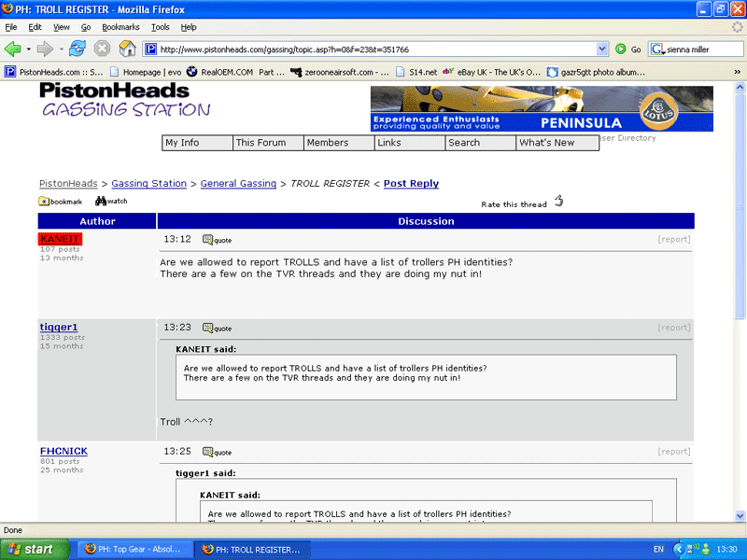Click the Reload page icon
This screenshot has height=560, width=747.
click(77, 49)
